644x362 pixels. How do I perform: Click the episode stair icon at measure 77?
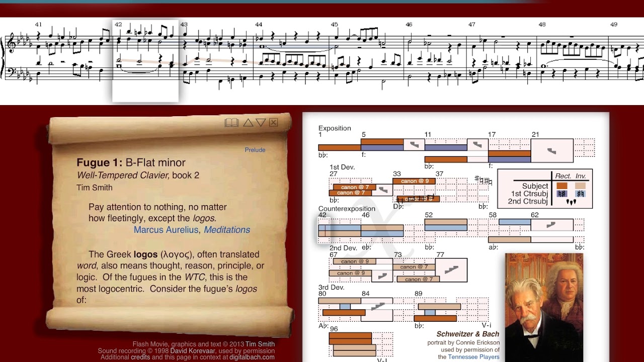[451, 270]
